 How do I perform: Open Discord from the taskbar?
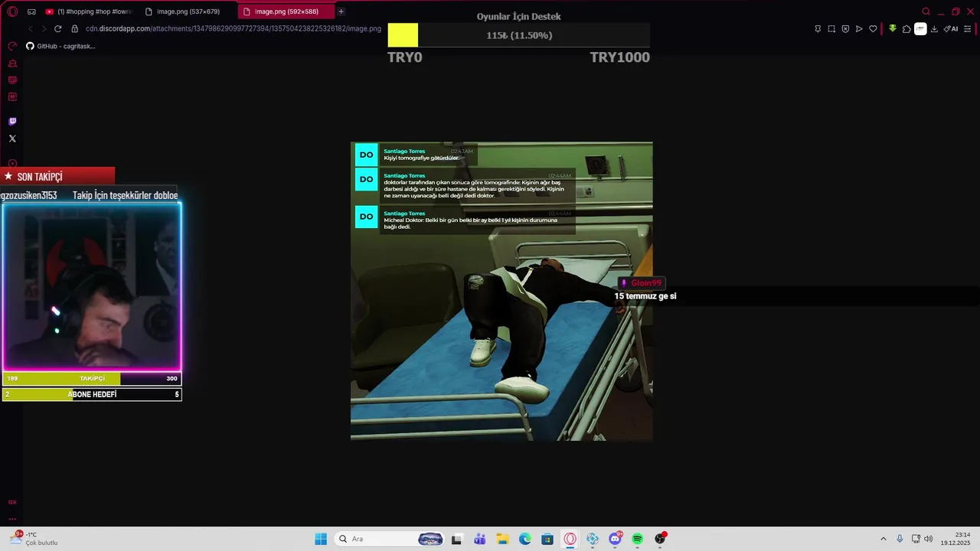point(615,539)
